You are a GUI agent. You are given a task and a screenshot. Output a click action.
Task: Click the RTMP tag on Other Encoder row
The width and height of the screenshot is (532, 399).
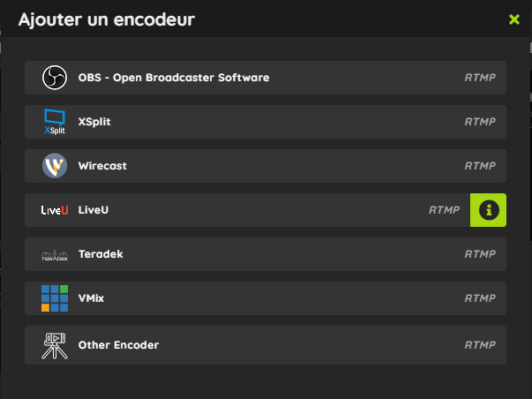pyautogui.click(x=480, y=345)
